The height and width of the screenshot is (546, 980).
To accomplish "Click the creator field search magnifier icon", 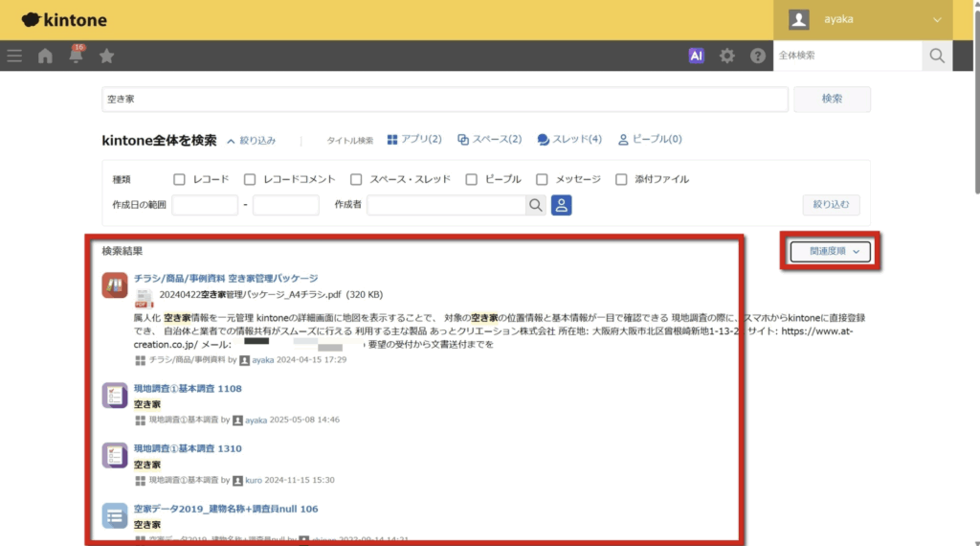I will [536, 205].
